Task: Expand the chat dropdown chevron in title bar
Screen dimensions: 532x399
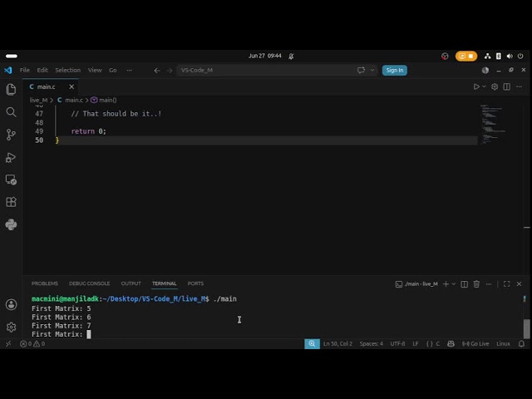Action: [x=372, y=70]
